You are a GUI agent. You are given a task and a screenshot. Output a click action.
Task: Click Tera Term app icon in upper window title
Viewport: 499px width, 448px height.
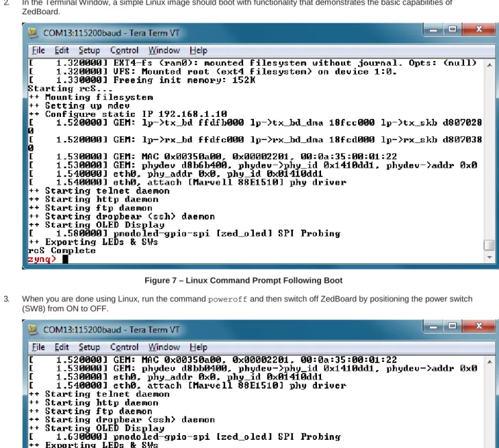coord(33,33)
